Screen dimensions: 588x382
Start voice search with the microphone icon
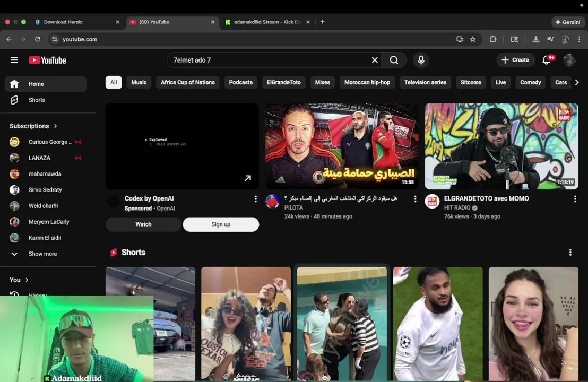421,60
